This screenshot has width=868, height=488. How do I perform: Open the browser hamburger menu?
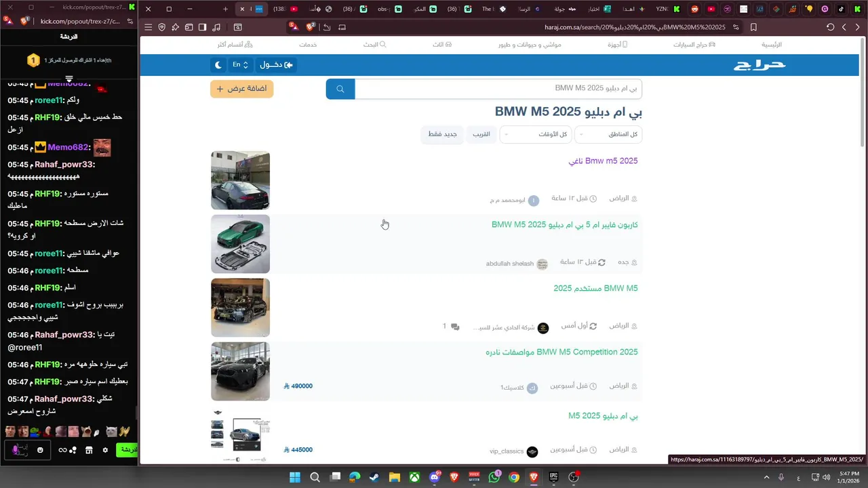click(149, 27)
